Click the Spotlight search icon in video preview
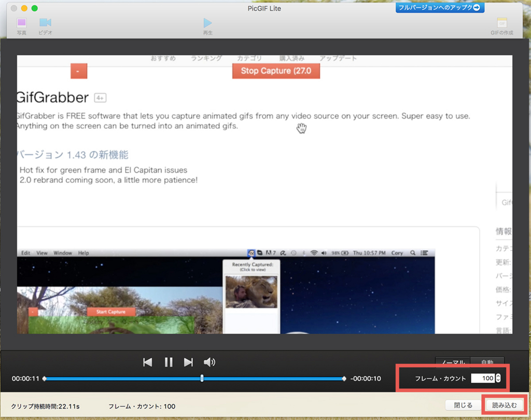 click(412, 253)
